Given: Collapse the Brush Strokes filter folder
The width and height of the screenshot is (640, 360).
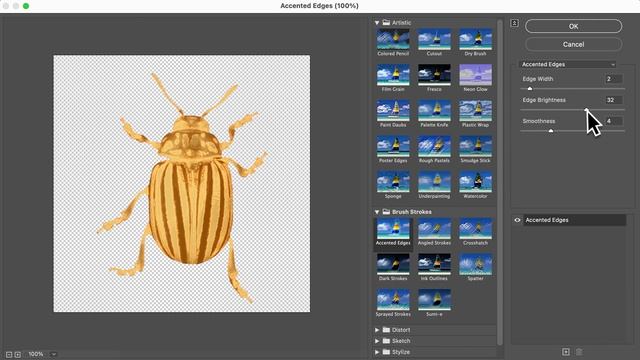Looking at the screenshot, I should tap(377, 212).
